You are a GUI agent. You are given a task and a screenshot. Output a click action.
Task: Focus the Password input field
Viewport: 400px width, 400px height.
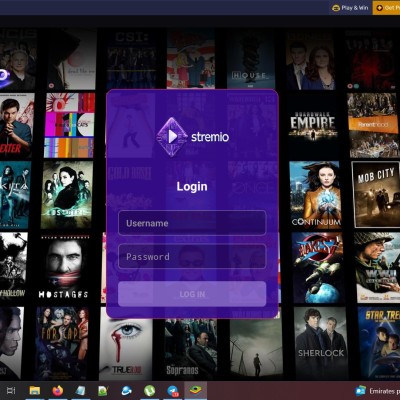click(x=192, y=256)
